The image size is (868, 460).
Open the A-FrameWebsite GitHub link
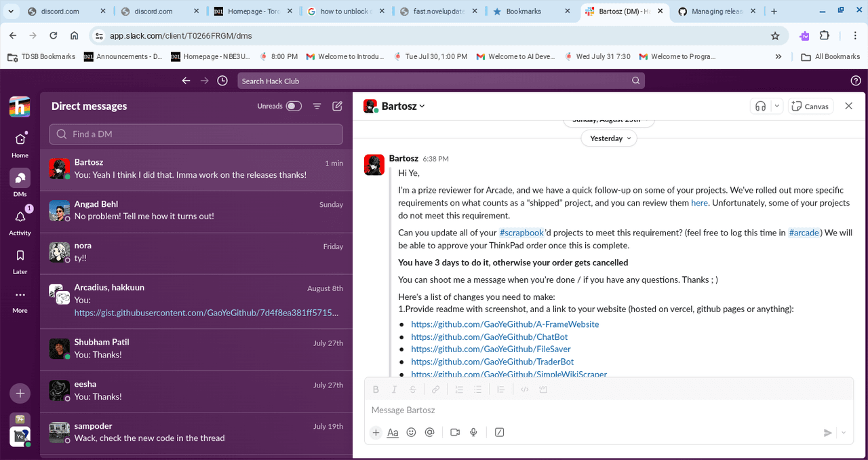505,324
